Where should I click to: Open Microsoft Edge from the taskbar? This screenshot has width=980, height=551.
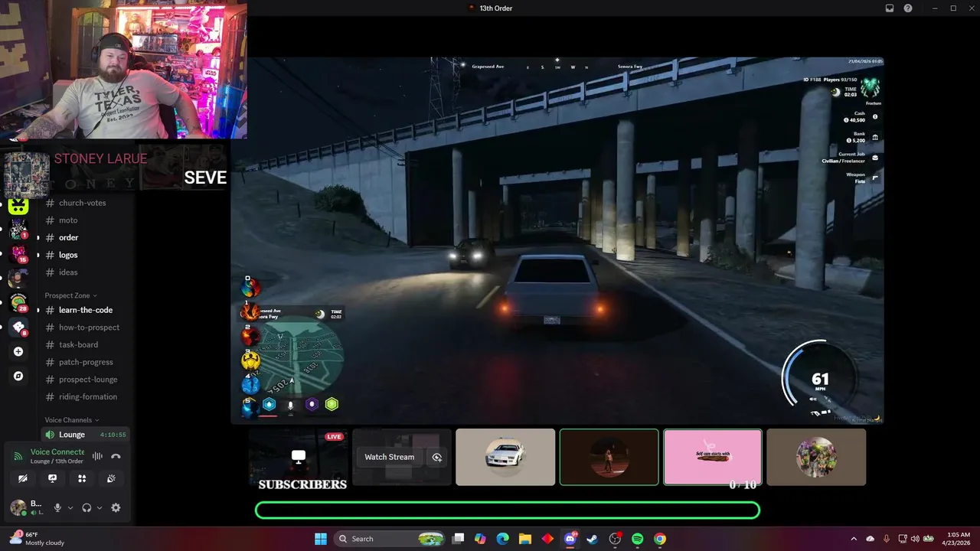(502, 539)
